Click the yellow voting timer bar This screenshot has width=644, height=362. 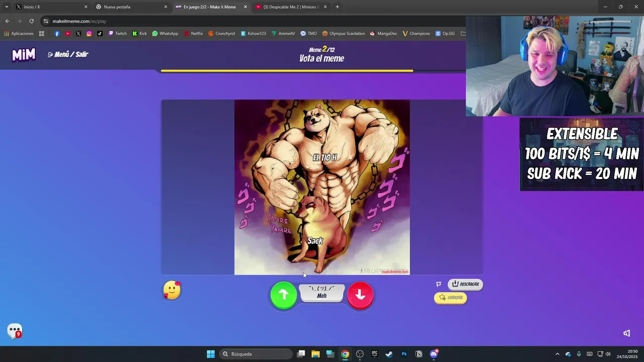pyautogui.click(x=287, y=71)
